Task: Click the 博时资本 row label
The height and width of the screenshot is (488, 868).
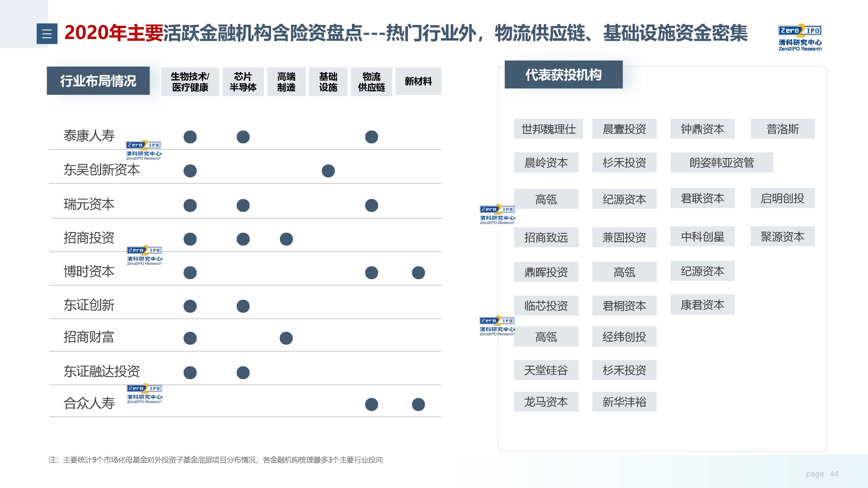Action: [x=89, y=272]
